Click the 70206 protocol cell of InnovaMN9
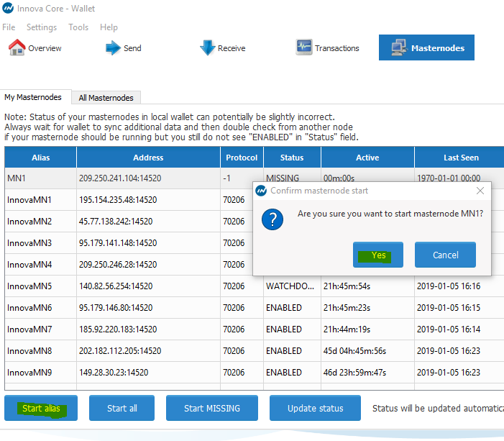Image resolution: width=504 pixels, height=441 pixels. [242, 372]
